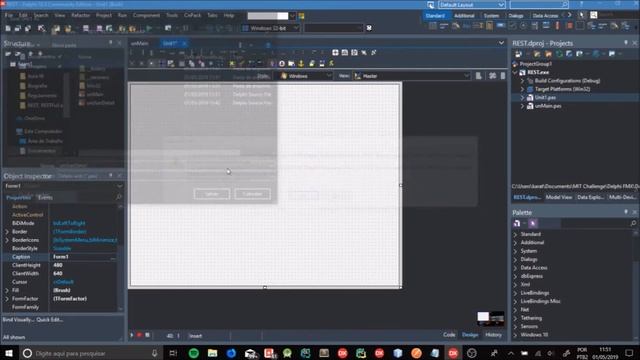Click the Palette search icon
Viewport: 640px width, 360px height.
pyautogui.click(x=633, y=223)
